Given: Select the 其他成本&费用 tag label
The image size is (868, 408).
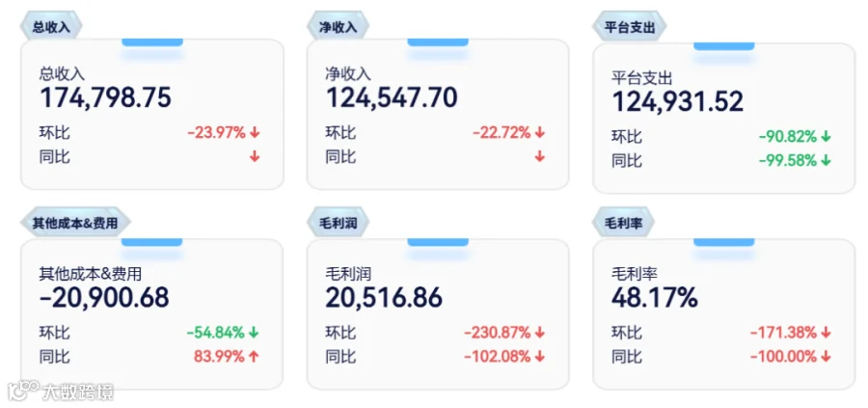Looking at the screenshot, I should click(75, 223).
